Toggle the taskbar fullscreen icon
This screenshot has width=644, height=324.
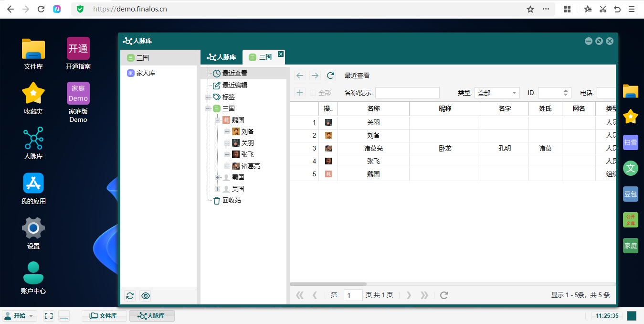coord(48,316)
